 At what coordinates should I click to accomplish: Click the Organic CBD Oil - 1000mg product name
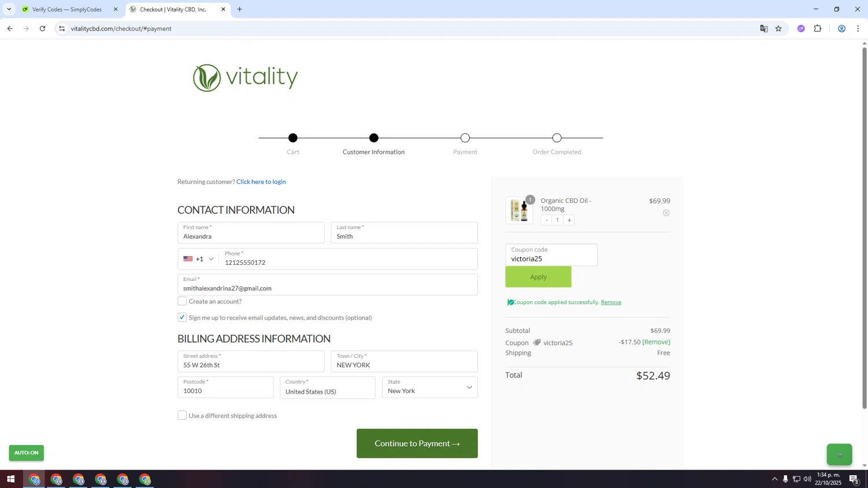(x=565, y=205)
